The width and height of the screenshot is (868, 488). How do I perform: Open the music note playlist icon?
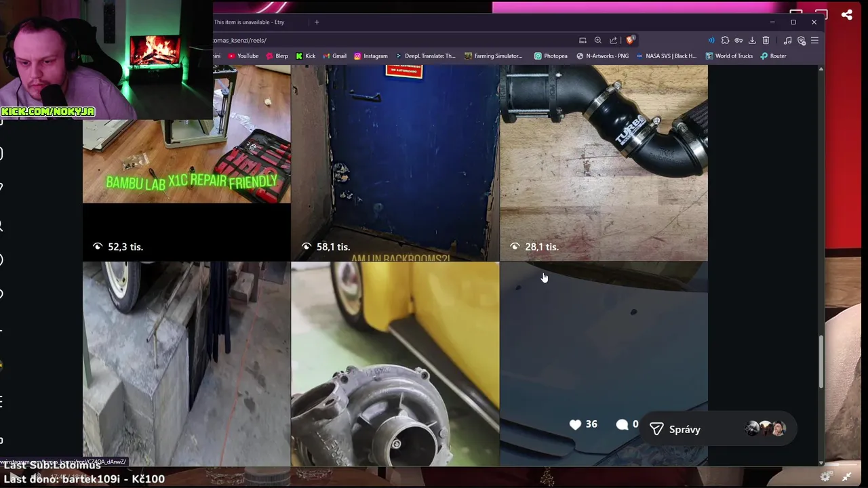tap(787, 40)
